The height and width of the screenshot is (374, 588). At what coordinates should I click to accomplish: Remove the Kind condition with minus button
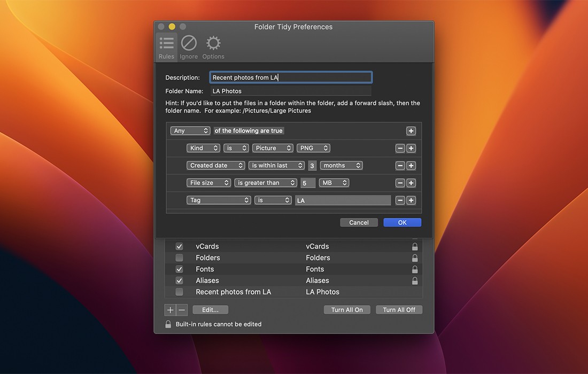click(x=400, y=149)
